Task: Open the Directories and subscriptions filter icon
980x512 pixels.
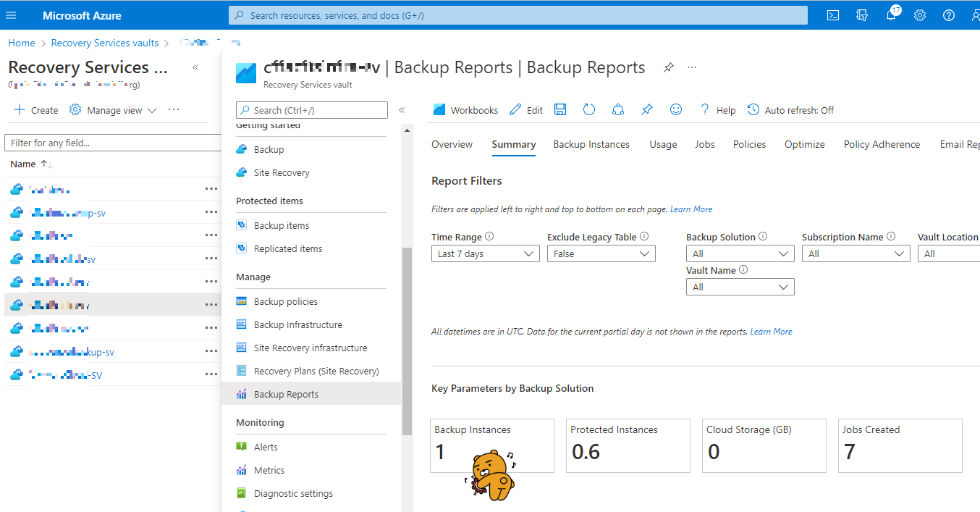Action: pyautogui.click(x=862, y=15)
